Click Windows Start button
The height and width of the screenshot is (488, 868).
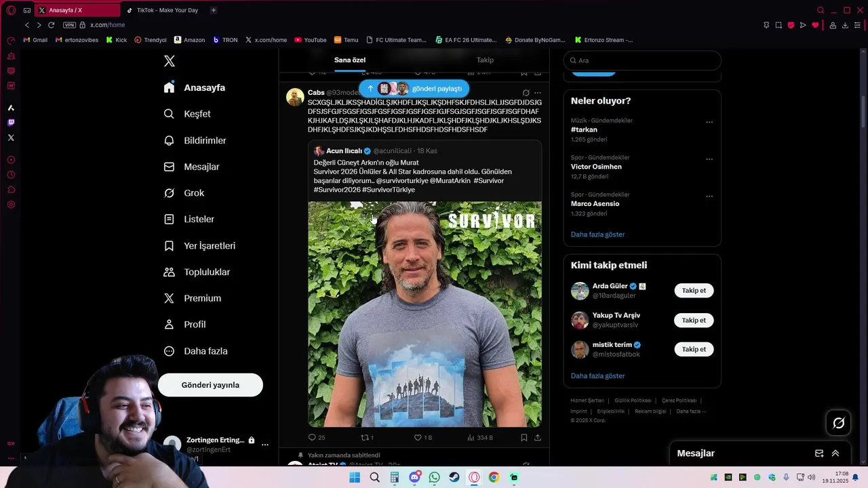coord(355,477)
